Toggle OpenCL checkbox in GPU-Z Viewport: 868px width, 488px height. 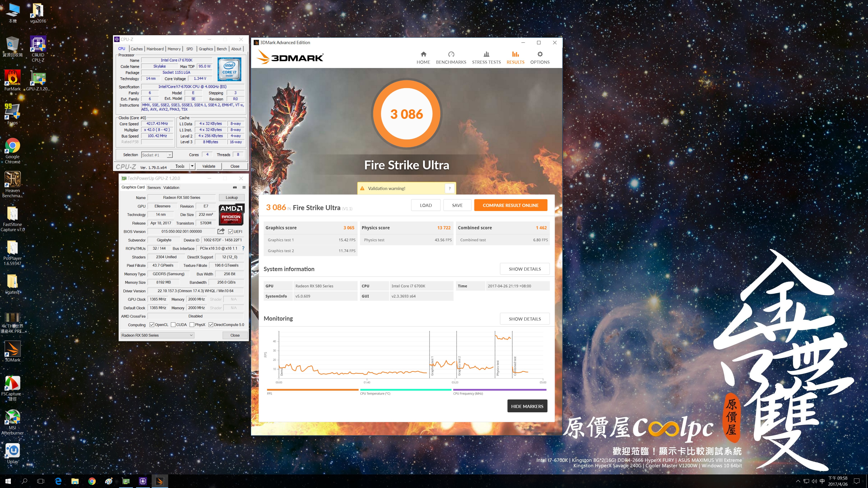point(152,325)
